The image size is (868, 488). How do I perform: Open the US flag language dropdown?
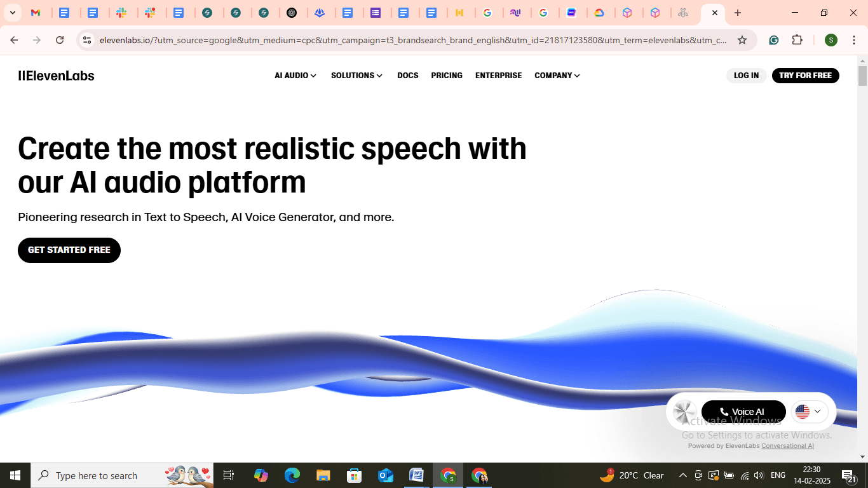pyautogui.click(x=810, y=412)
